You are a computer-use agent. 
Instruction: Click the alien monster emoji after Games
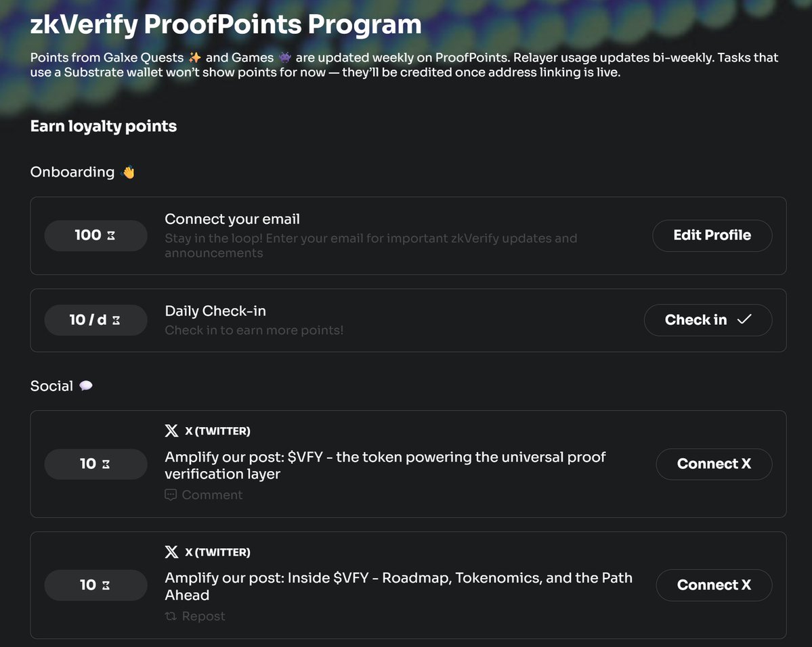pos(285,58)
